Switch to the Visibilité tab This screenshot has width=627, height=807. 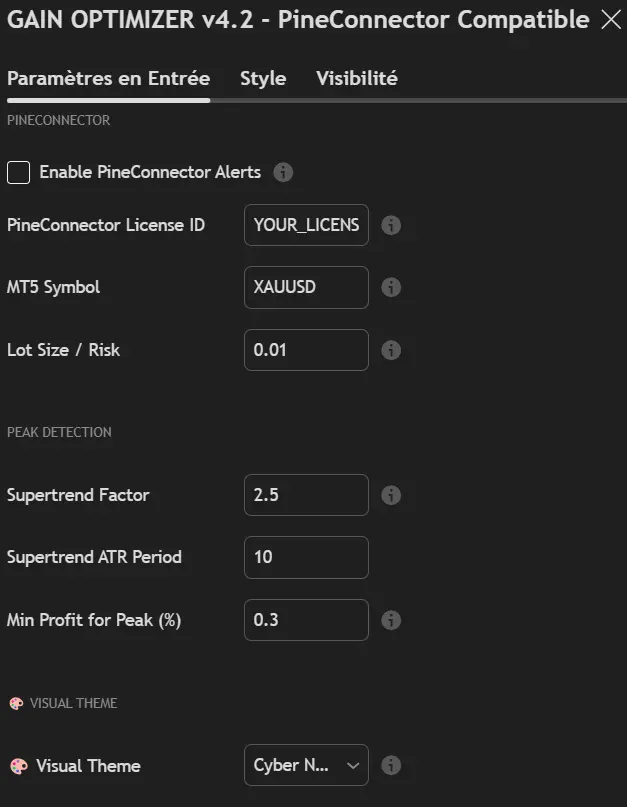357,78
